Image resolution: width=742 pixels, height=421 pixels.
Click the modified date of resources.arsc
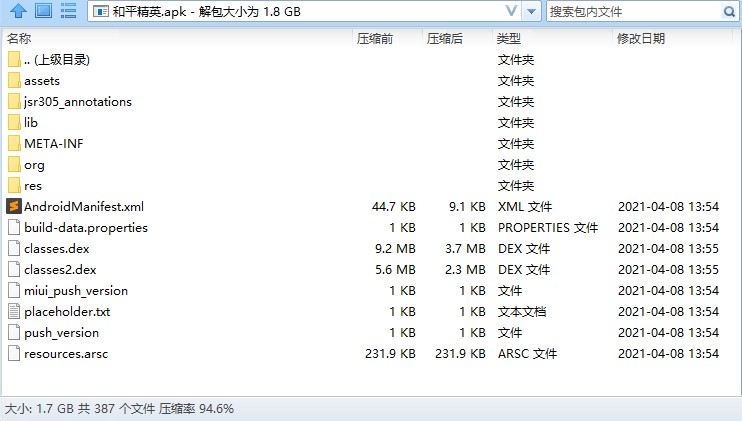click(x=668, y=353)
